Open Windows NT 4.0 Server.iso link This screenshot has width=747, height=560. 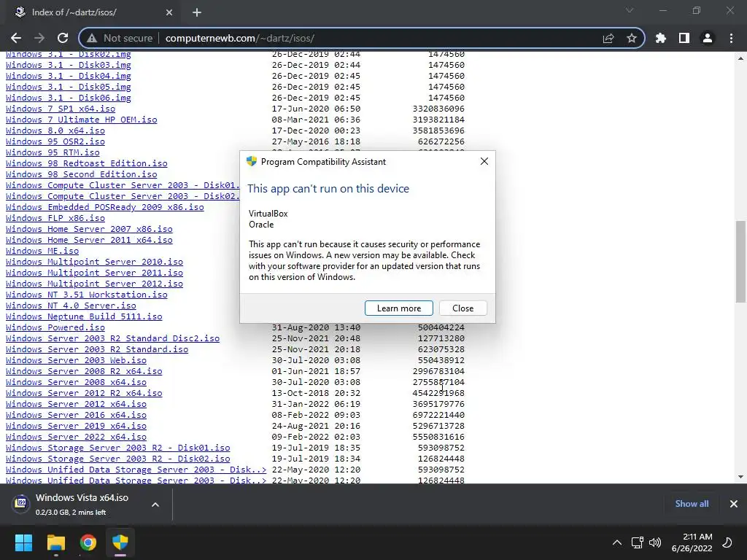[x=71, y=306]
